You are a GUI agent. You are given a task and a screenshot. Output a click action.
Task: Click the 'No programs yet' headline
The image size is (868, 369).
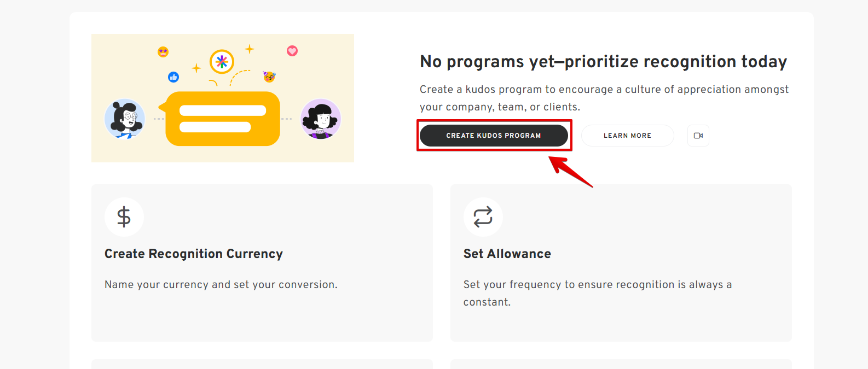point(603,62)
